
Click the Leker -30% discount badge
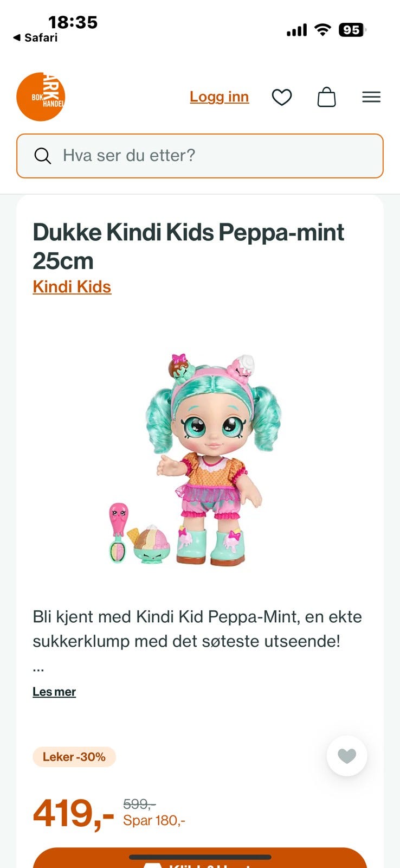point(74,757)
